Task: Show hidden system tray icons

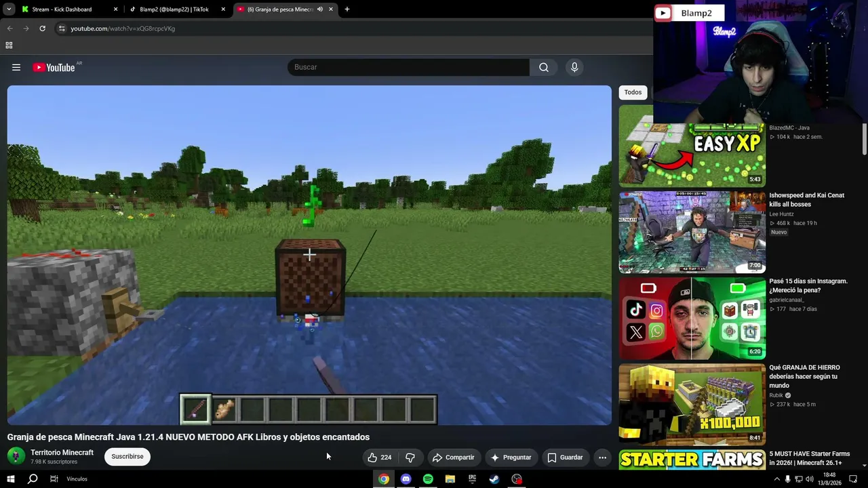Action: click(x=776, y=479)
